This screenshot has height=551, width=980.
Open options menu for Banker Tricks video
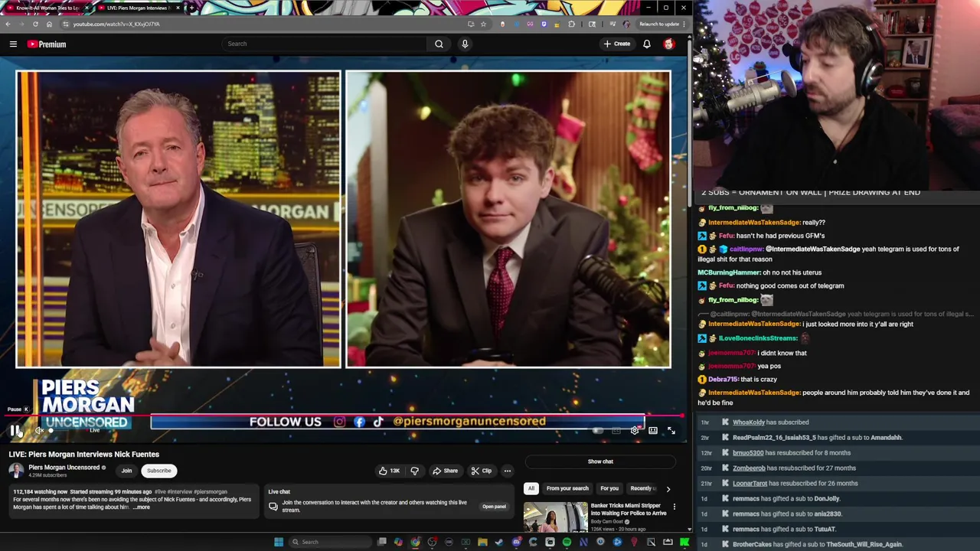(x=675, y=507)
